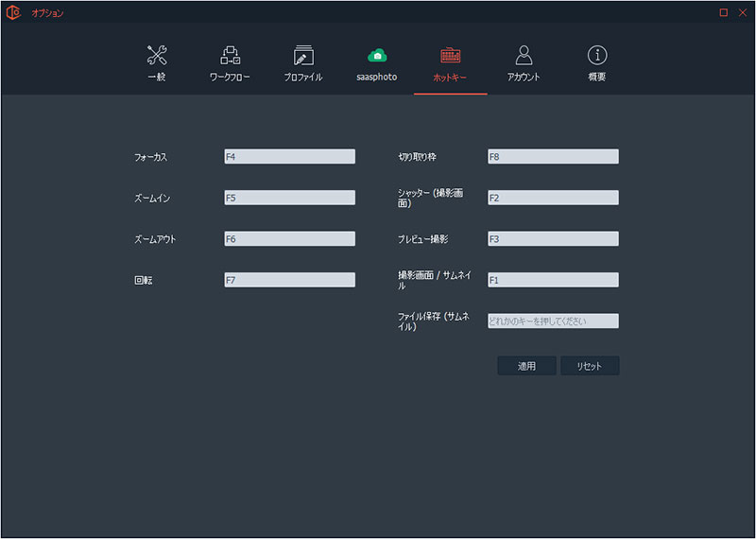Switch to the ワークフロー tab label

pos(230,78)
